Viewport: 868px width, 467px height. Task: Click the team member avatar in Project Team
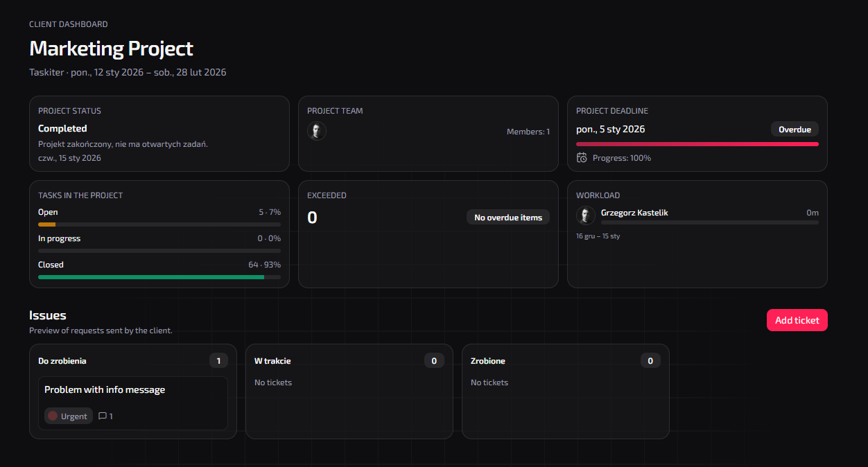(317, 130)
